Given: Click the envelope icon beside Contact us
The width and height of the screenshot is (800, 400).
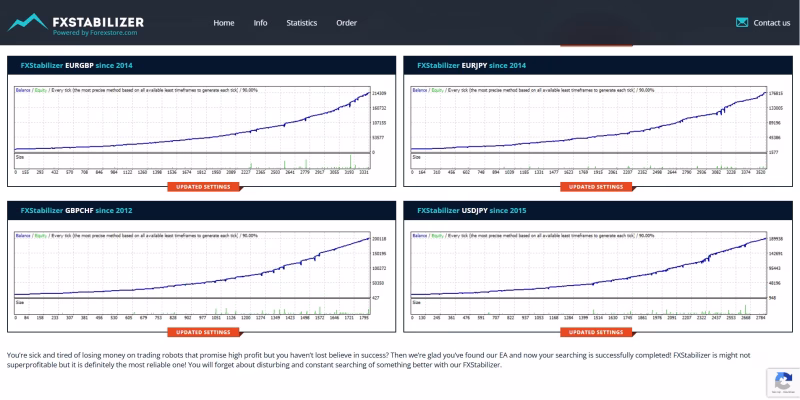Looking at the screenshot, I should pos(742,22).
